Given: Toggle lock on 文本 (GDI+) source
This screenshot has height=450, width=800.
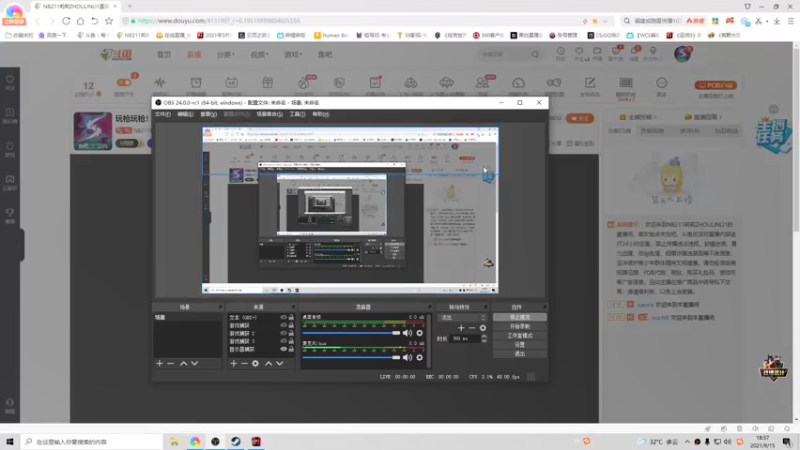Looking at the screenshot, I should coord(291,317).
